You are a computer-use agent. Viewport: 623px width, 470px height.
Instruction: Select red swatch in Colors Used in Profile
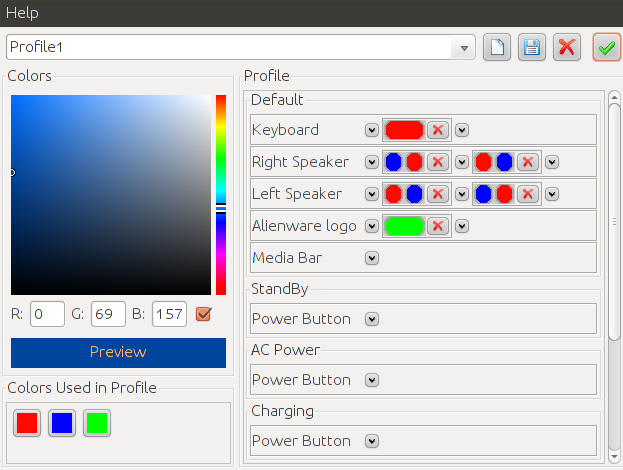(x=27, y=423)
